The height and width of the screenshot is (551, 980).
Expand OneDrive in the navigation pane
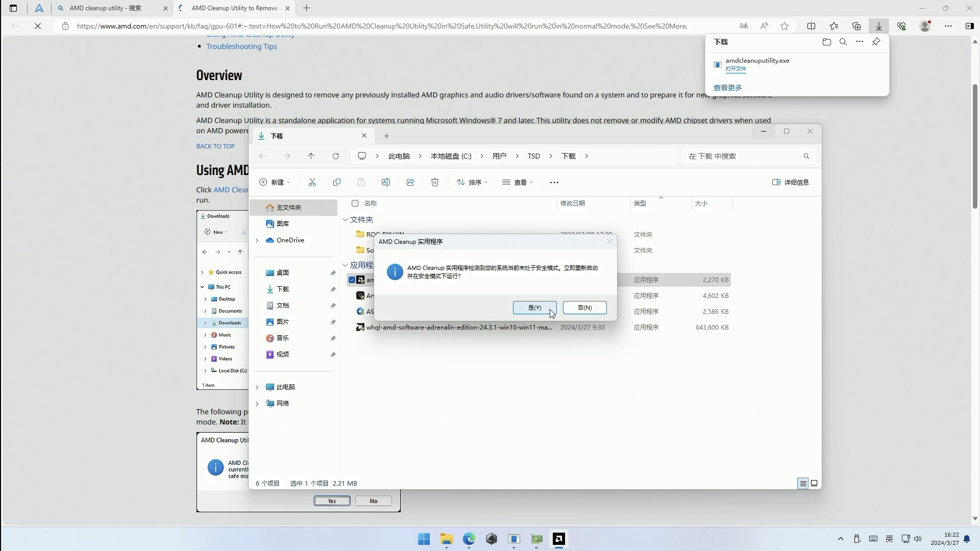pyautogui.click(x=257, y=240)
